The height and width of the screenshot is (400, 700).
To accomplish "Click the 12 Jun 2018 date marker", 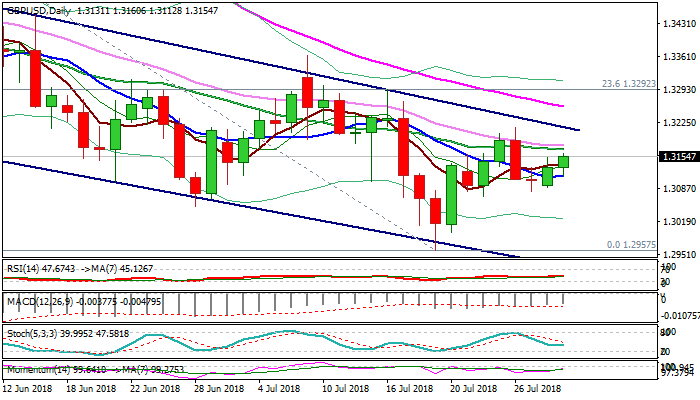I will coord(29,388).
